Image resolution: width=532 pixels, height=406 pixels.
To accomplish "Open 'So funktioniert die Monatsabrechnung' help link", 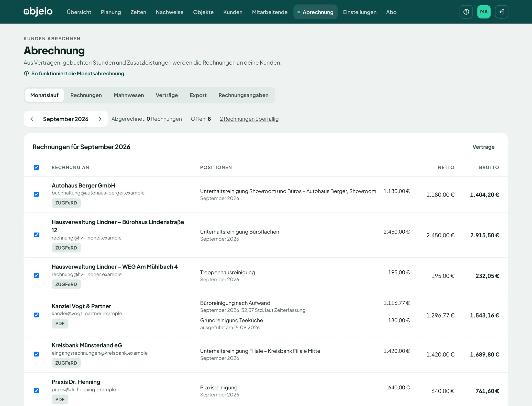I will [74, 74].
